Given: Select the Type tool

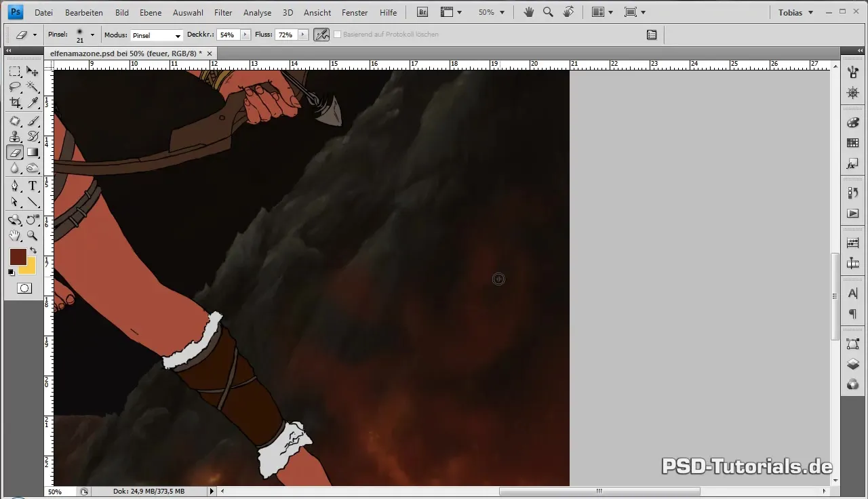Looking at the screenshot, I should click(32, 186).
